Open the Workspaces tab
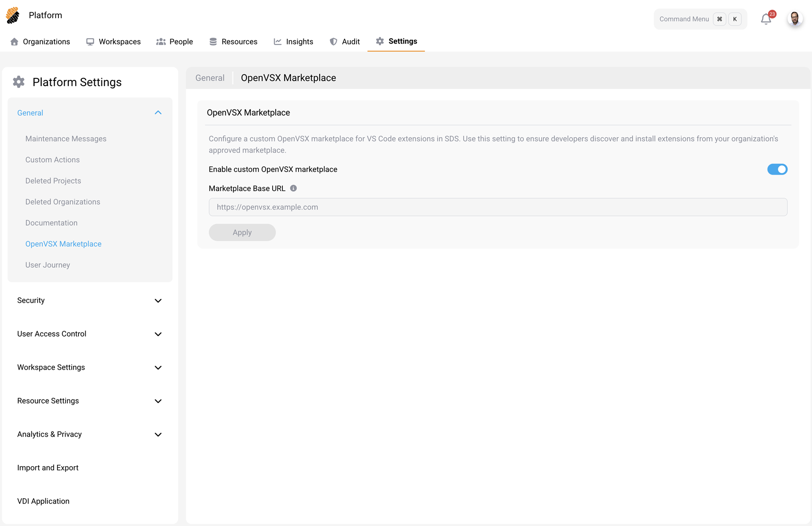Screen dimensions: 812x526 pos(113,42)
